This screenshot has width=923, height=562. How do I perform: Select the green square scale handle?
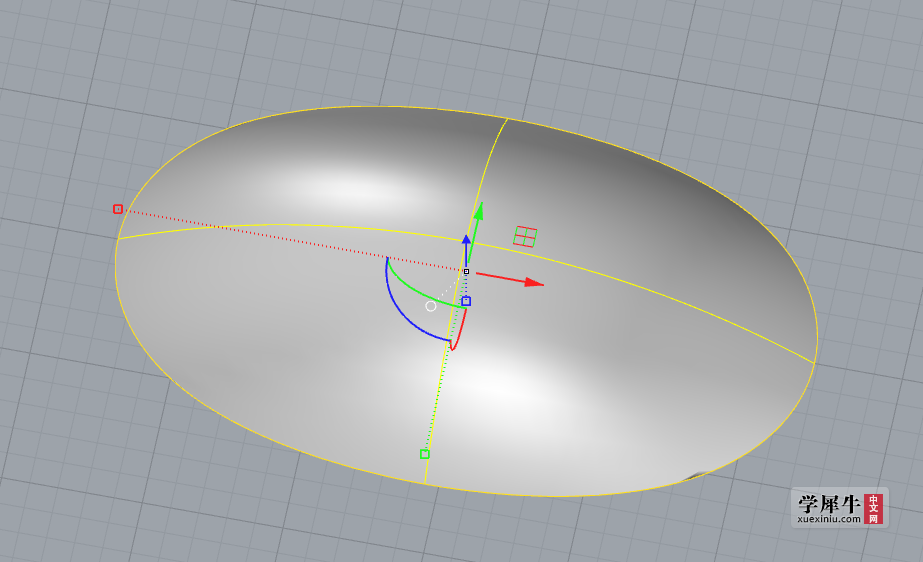(424, 454)
